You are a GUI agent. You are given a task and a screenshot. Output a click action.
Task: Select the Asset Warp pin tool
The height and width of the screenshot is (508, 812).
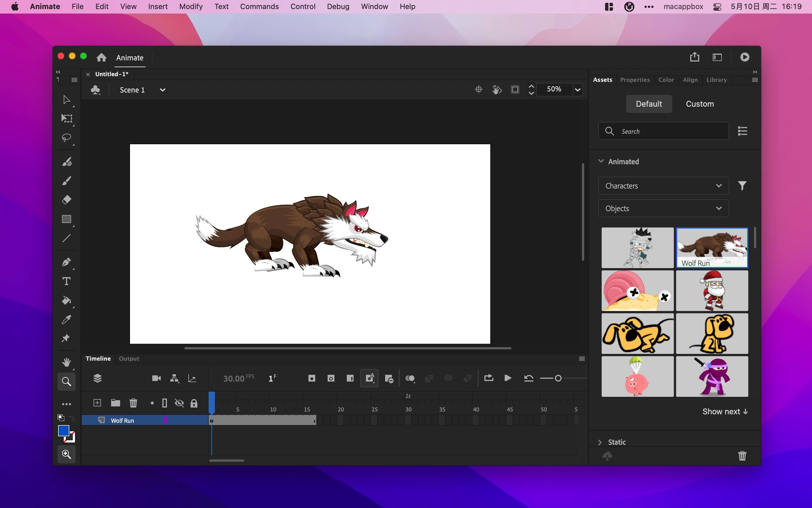66,338
